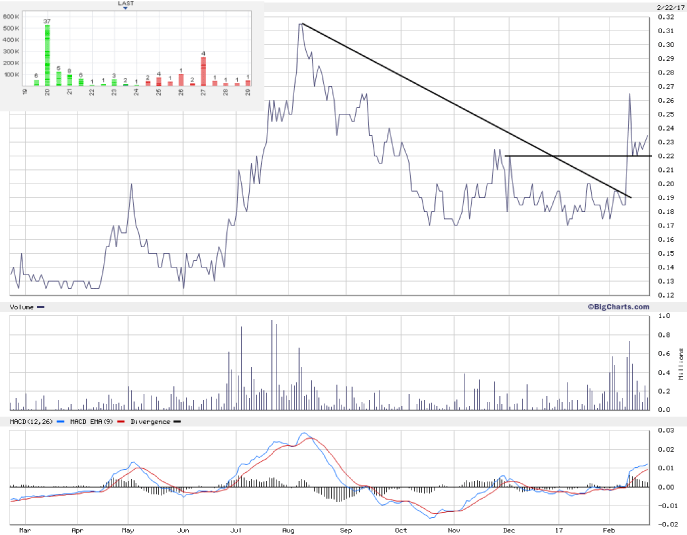
Task: Click the BigCharts.com copyright link
Action: pyautogui.click(x=618, y=307)
